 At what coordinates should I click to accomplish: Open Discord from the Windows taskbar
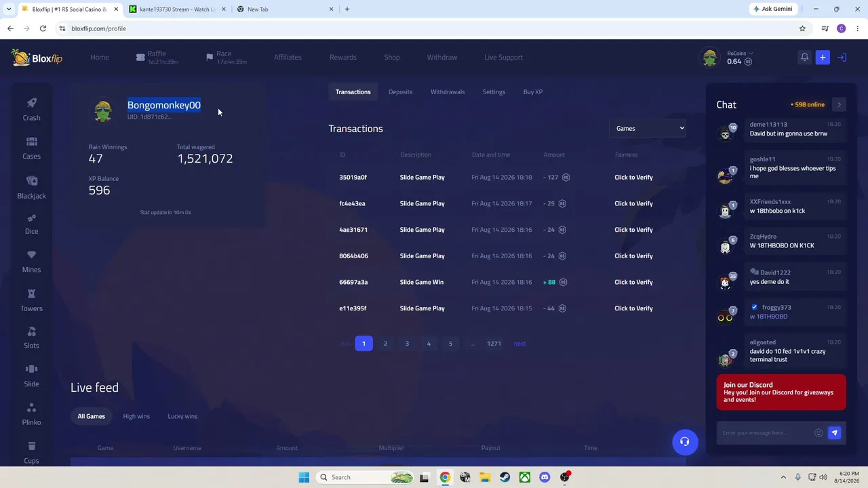545,477
